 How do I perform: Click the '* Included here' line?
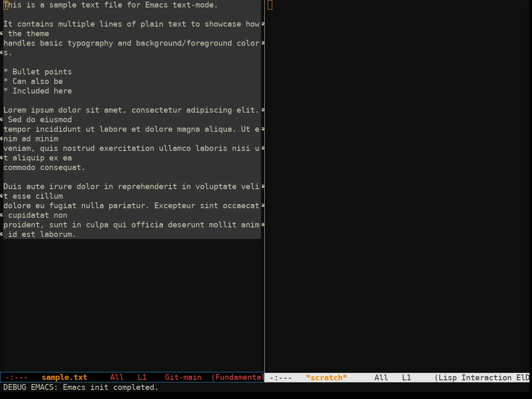tap(37, 91)
